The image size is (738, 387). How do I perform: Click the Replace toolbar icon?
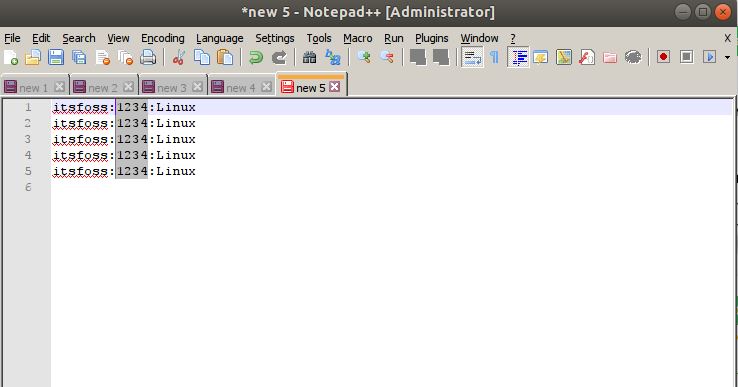333,57
